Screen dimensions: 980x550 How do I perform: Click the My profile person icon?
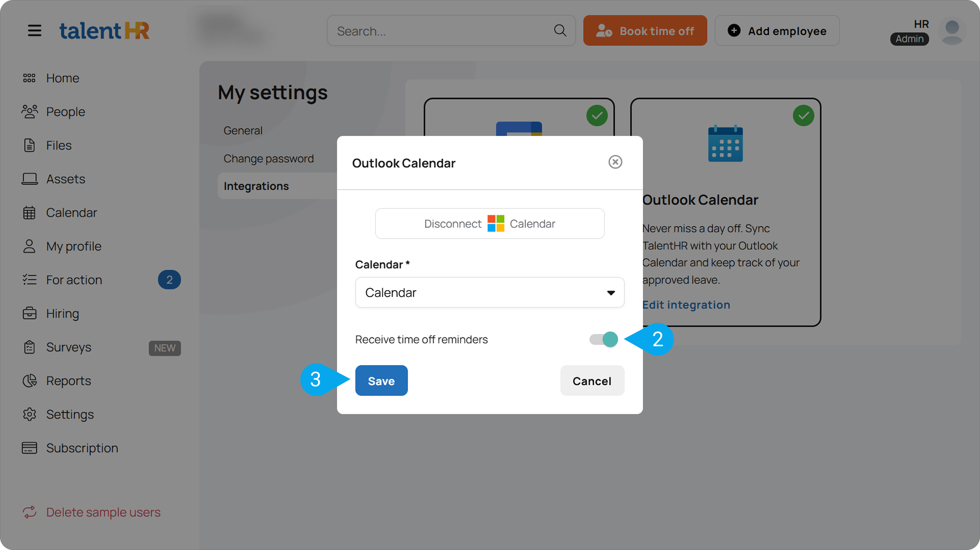[29, 246]
